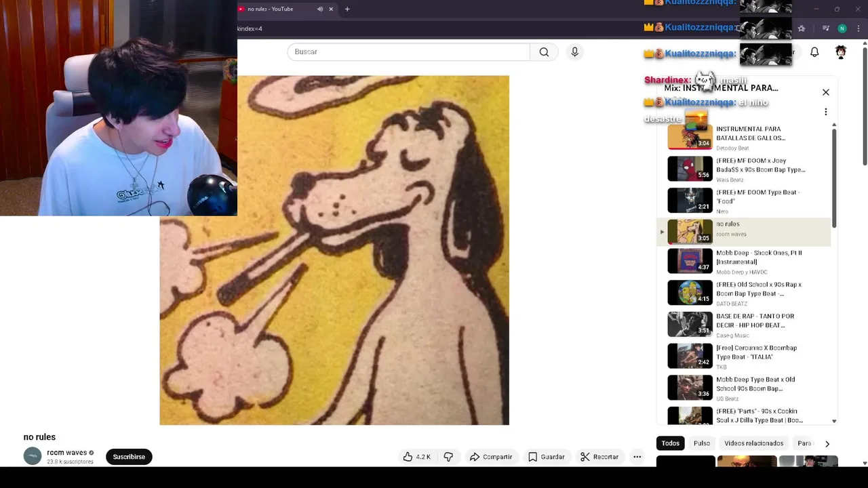868x488 pixels.
Task: Select the Videos relacionados chip
Action: (753, 443)
